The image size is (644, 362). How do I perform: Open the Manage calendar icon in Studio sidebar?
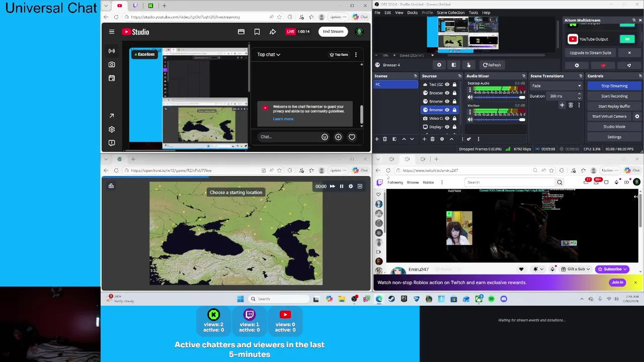click(x=112, y=78)
